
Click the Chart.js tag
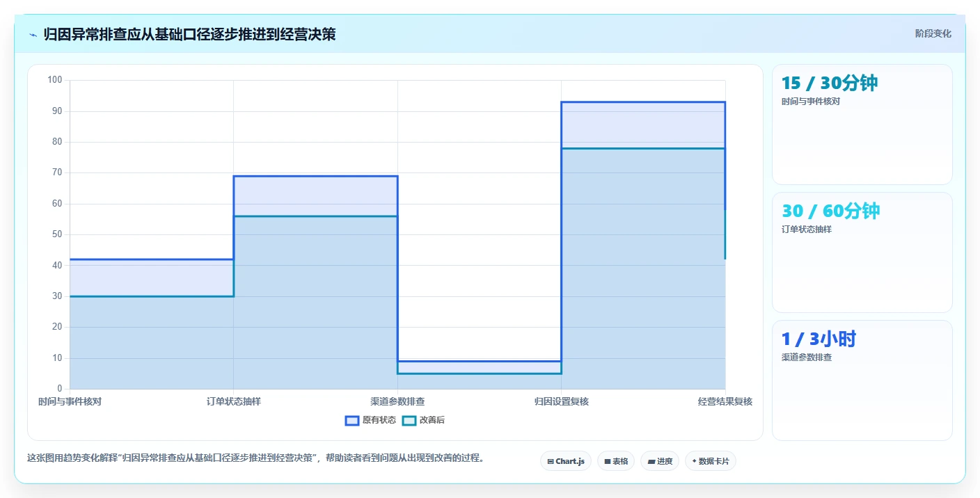565,461
